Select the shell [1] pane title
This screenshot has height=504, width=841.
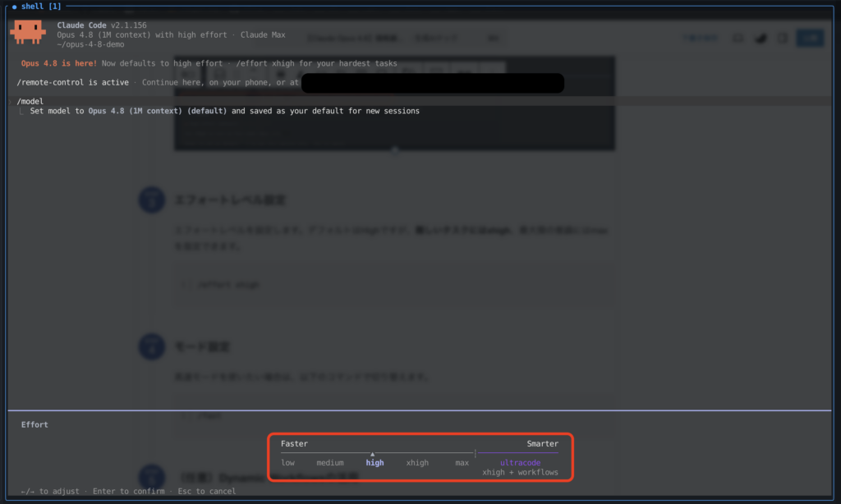pyautogui.click(x=41, y=7)
